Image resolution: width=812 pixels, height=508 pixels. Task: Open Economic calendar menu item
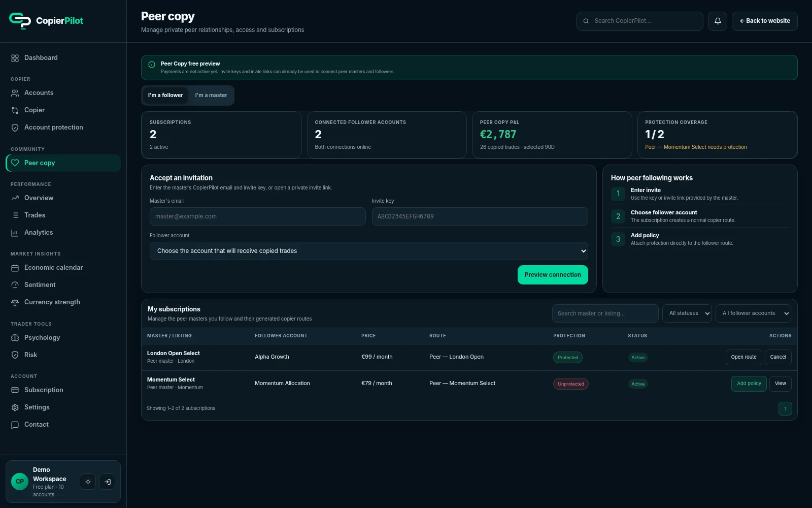tap(63, 268)
